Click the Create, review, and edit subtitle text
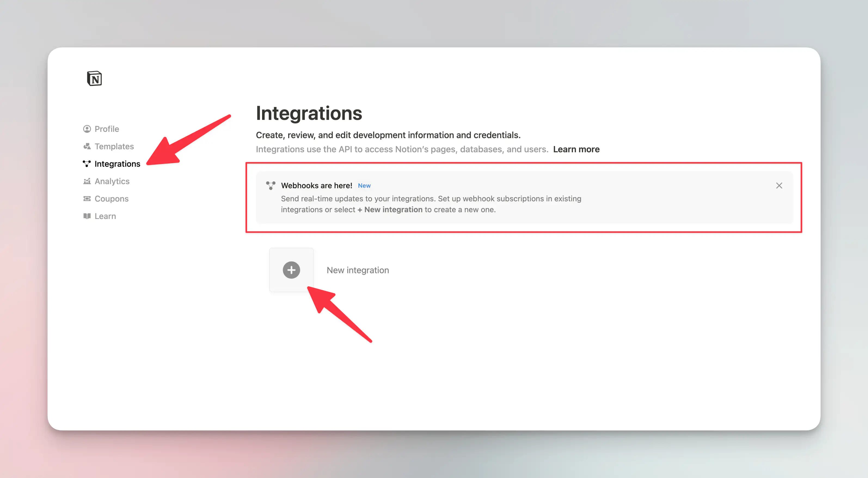Screen dimensions: 868x478 [388, 135]
